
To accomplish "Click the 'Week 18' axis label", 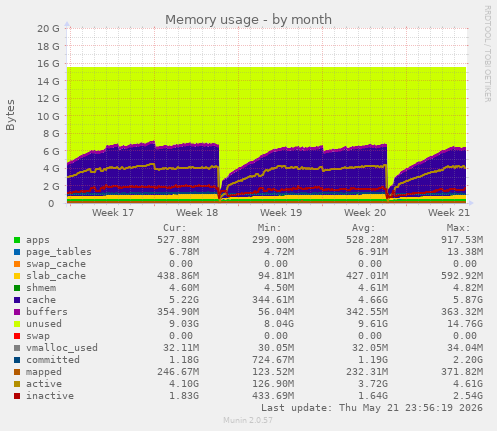I will pyautogui.click(x=197, y=213).
